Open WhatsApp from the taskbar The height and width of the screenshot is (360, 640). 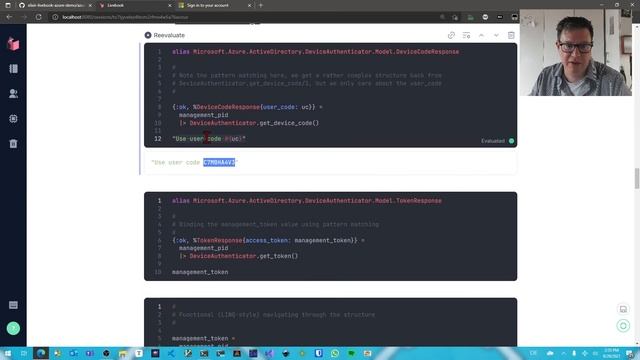(335, 353)
